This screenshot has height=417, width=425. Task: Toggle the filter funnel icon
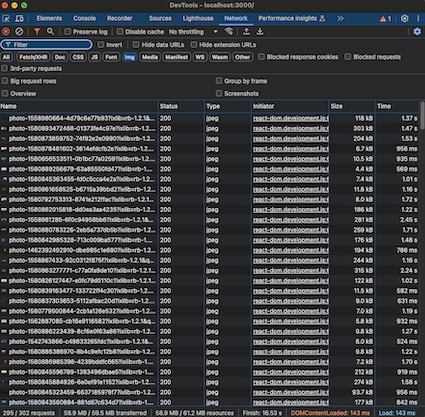click(37, 32)
